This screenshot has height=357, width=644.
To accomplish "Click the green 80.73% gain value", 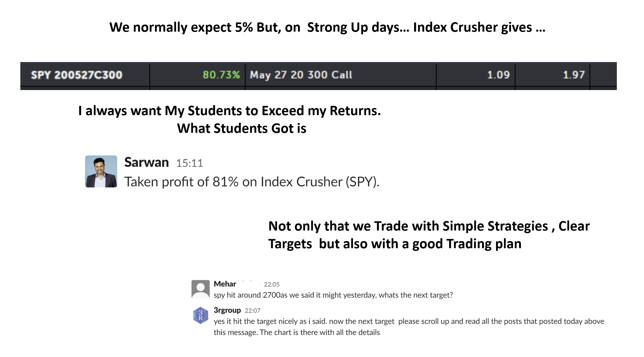I will (221, 75).
